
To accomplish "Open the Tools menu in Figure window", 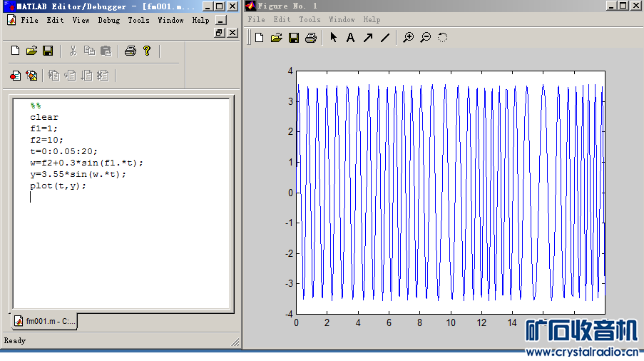I will click(310, 19).
